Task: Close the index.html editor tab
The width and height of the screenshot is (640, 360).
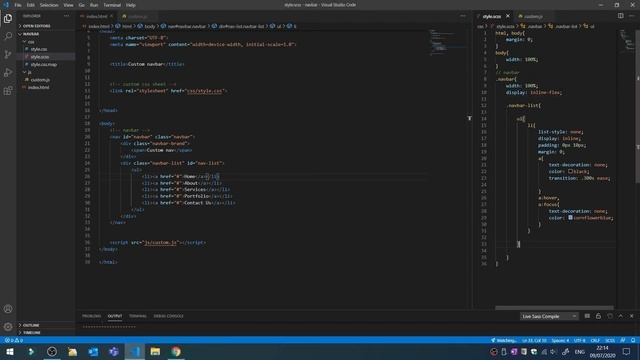Action: (111, 16)
